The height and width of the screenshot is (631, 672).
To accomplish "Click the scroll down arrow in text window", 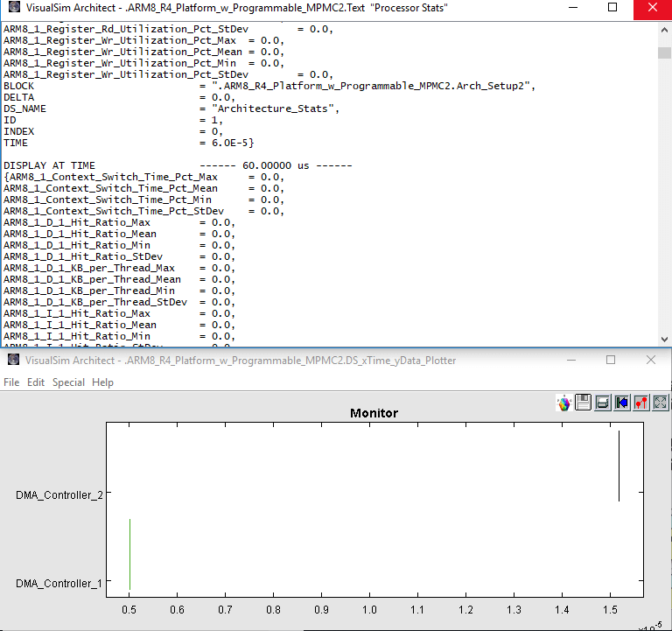I will tap(664, 340).
